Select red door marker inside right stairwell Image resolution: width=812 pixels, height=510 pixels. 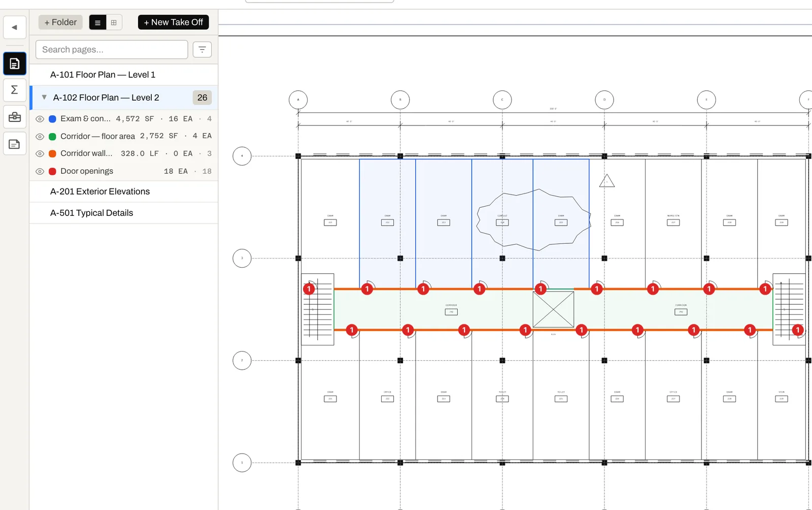(797, 330)
